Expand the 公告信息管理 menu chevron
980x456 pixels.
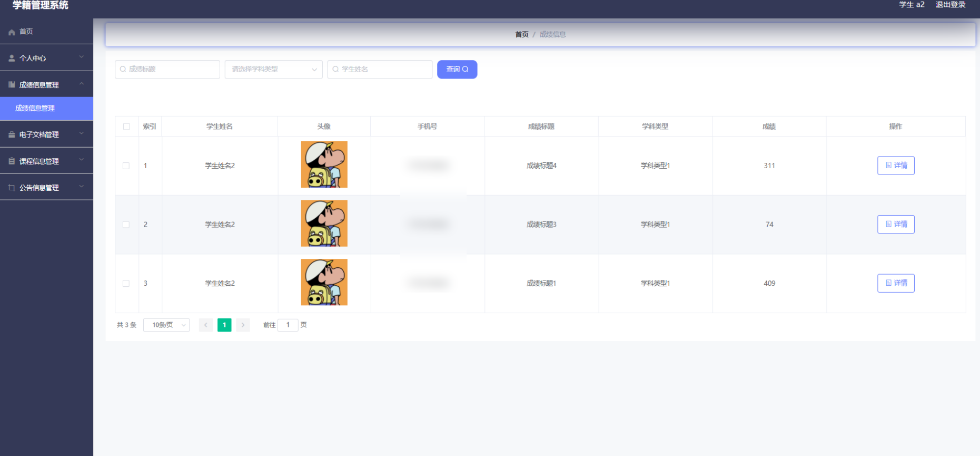tap(82, 186)
